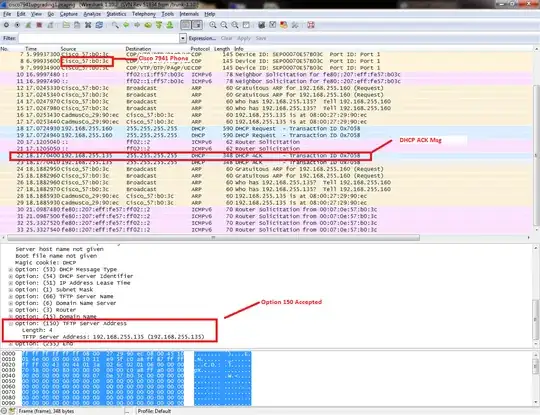The width and height of the screenshot is (540, 415).
Task: Expand Option (54) DHCP Server Identifier
Action: [11, 276]
